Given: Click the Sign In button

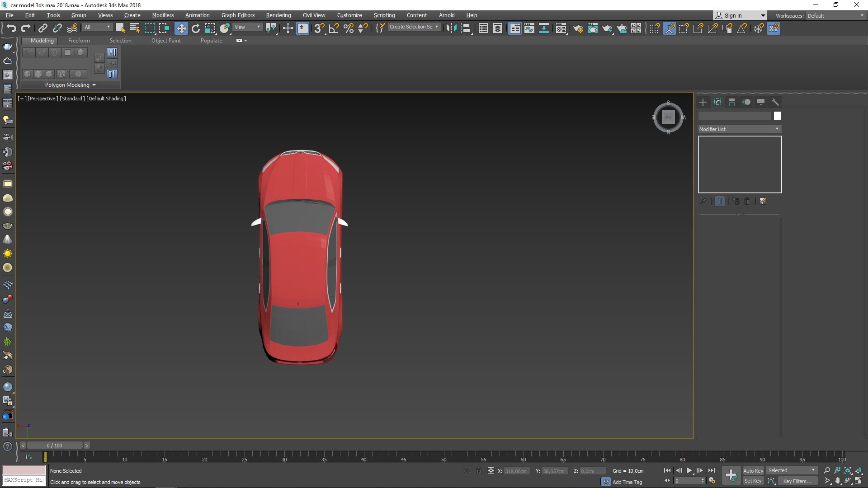Looking at the screenshot, I should [740, 16].
